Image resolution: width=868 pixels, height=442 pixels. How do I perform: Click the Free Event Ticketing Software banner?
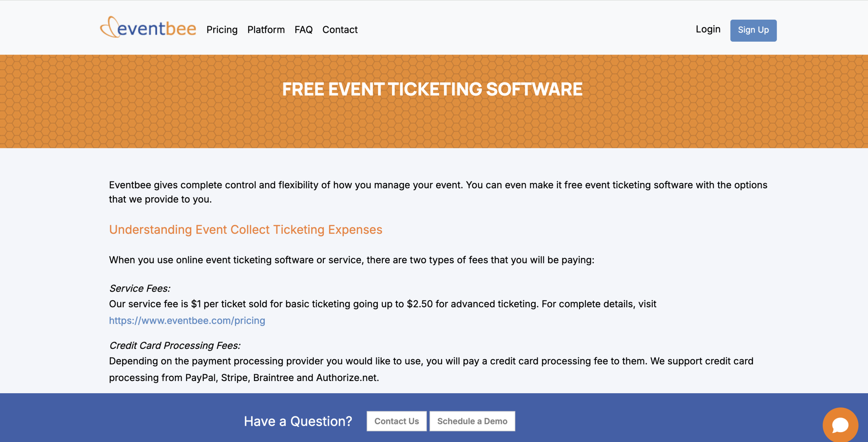click(x=432, y=89)
